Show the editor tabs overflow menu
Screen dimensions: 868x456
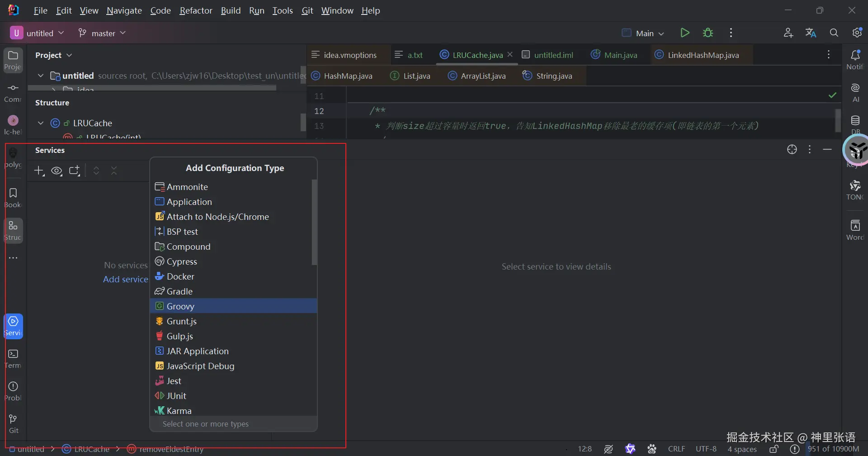click(829, 55)
